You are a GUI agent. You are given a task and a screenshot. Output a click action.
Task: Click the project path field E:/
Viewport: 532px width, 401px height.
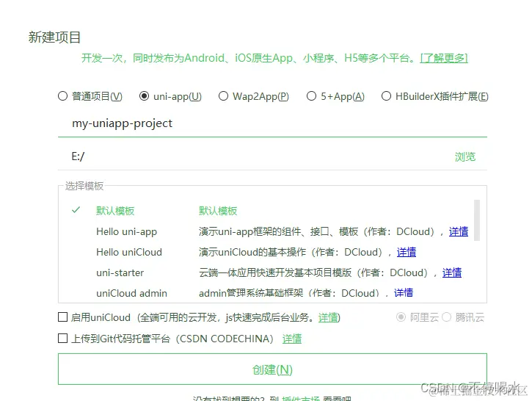click(x=255, y=156)
